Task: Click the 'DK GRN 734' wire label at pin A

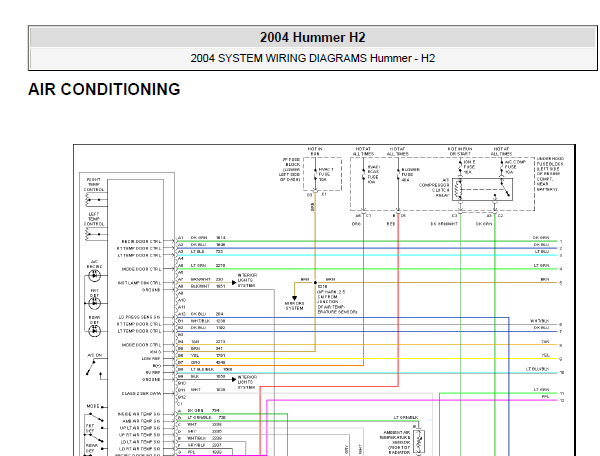Action: click(203, 410)
